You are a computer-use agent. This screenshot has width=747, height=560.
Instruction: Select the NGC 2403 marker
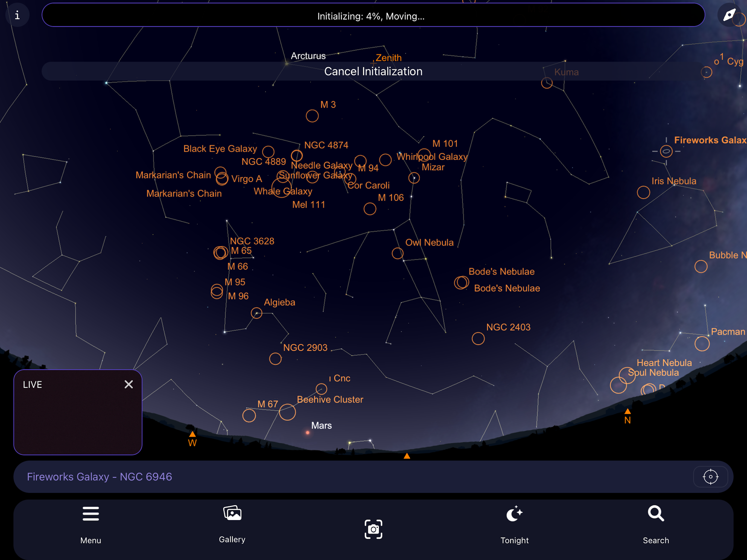tap(478, 339)
